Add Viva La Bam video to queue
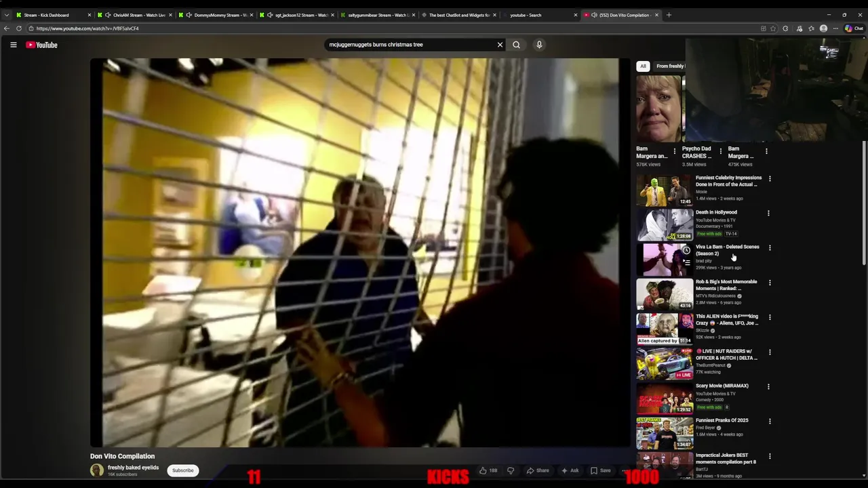The width and height of the screenshot is (868, 488). 686,262
